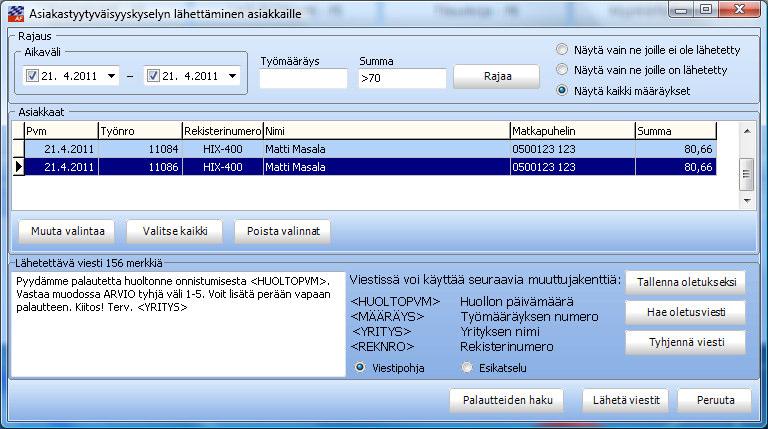Click inside the message text area
The height and width of the screenshot is (429, 768).
click(x=178, y=325)
